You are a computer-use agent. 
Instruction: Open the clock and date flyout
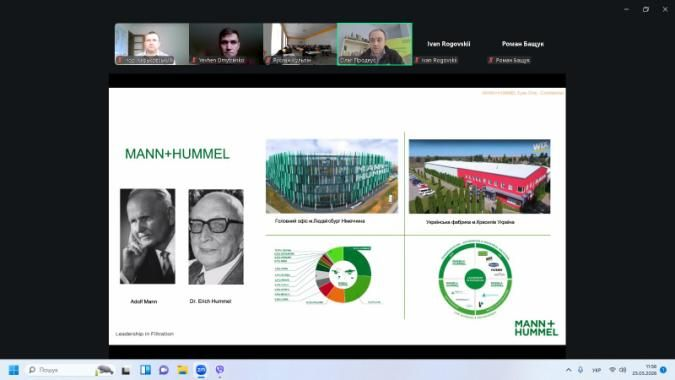[x=644, y=370]
